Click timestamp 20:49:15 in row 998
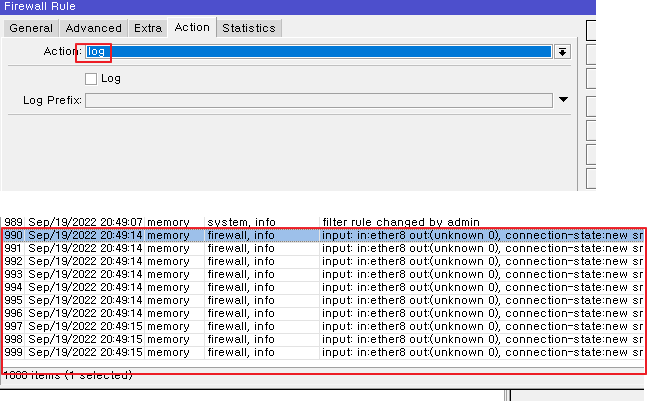Viewport: 652px width, 401px height. (x=121, y=339)
